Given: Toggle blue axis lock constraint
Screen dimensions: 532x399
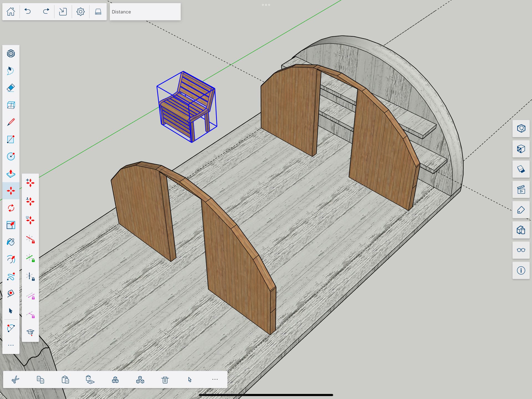Looking at the screenshot, I should [30, 276].
